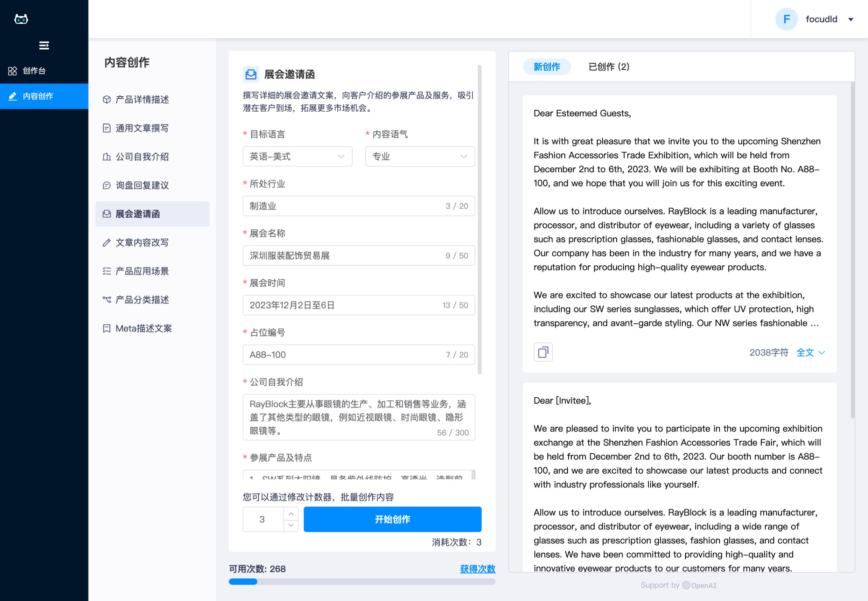
Task: Click the robot logo icon
Action: [21, 19]
